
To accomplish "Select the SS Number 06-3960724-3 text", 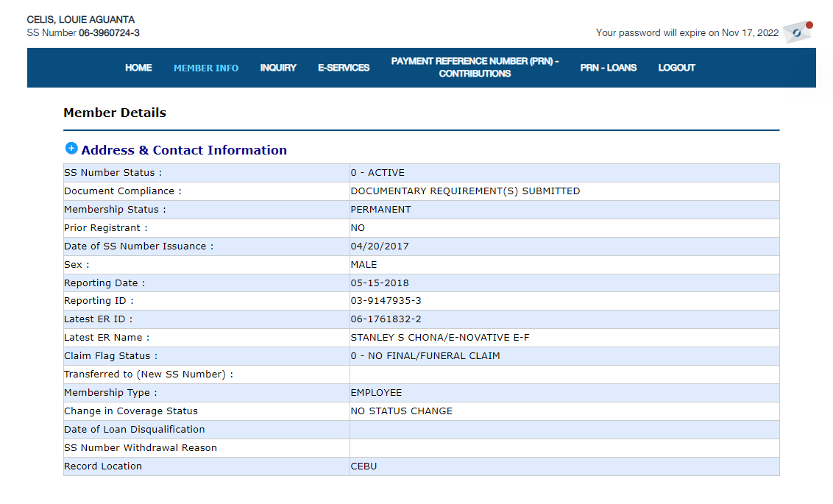I will point(109,33).
